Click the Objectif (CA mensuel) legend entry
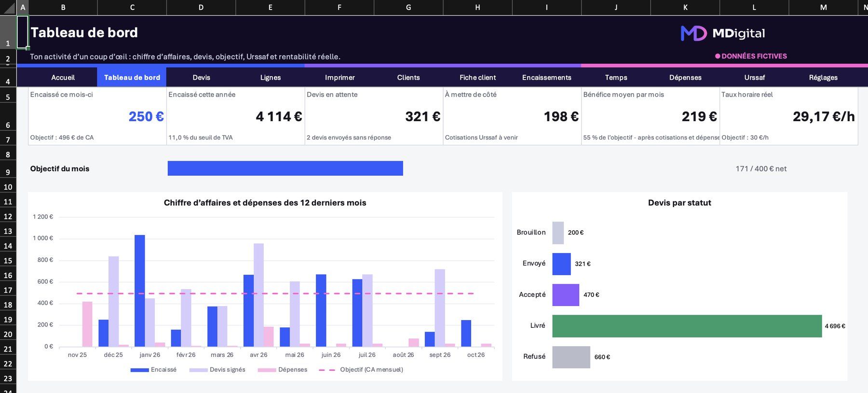 coord(361,370)
